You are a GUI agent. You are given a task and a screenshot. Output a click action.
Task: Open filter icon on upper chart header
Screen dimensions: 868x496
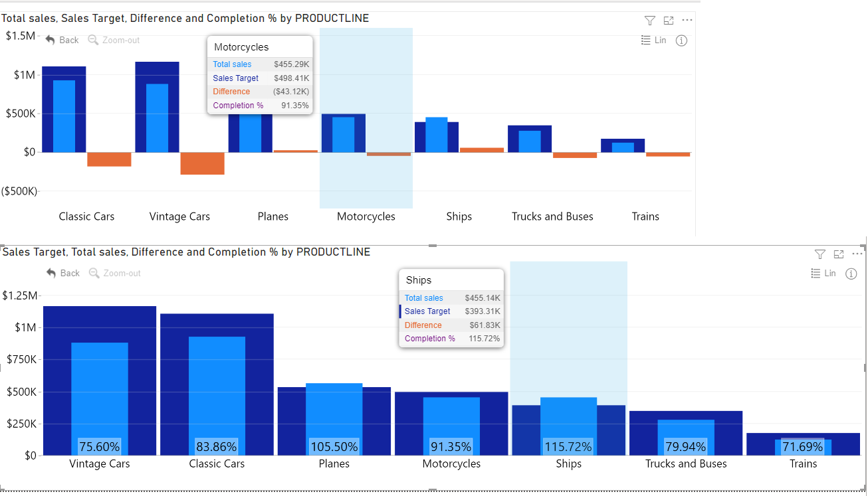(x=650, y=21)
